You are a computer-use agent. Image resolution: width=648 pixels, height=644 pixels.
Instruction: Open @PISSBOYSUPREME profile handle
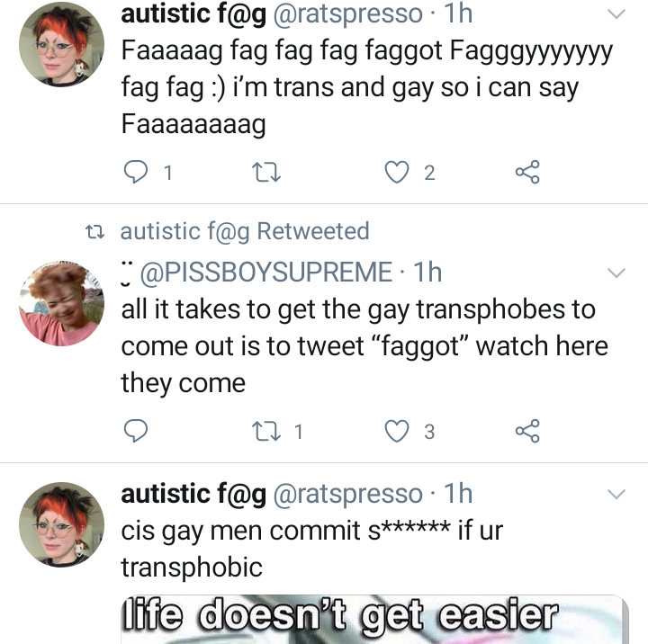[266, 273]
